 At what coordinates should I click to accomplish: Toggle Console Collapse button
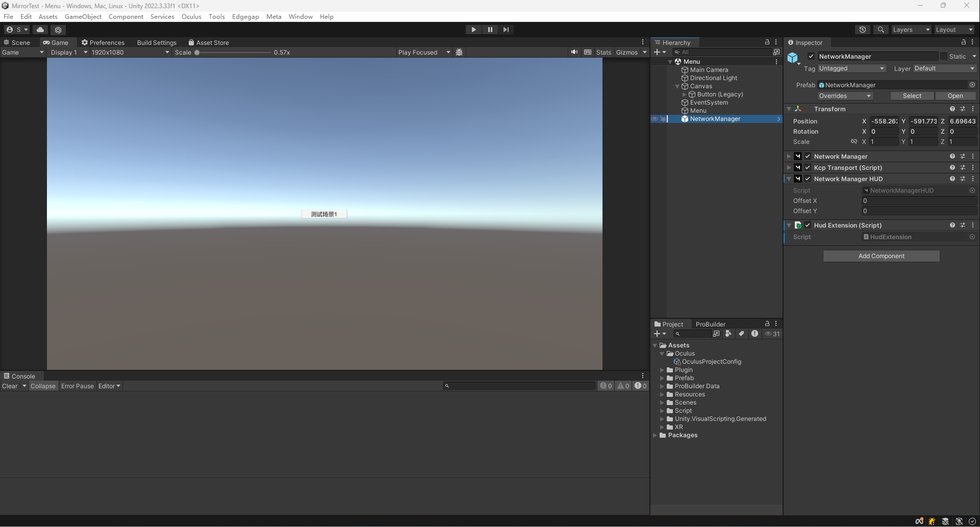(43, 386)
